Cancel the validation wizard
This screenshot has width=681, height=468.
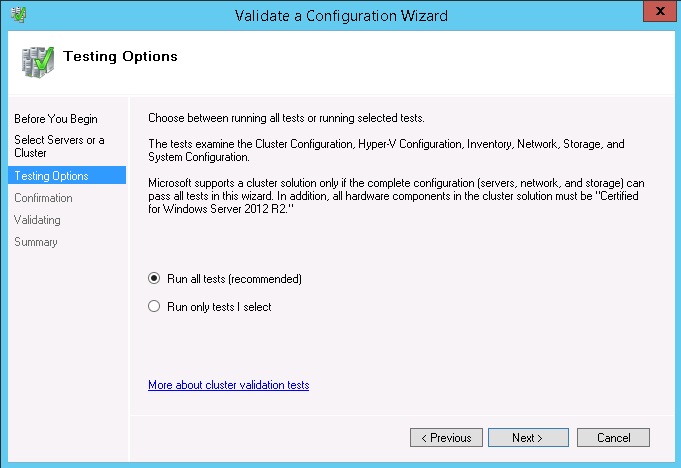tap(613, 438)
